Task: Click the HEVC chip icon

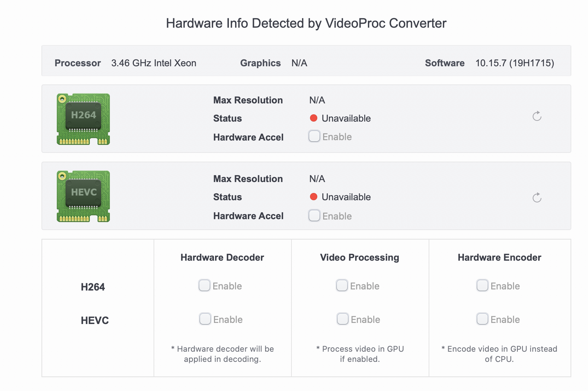Action: coord(83,196)
